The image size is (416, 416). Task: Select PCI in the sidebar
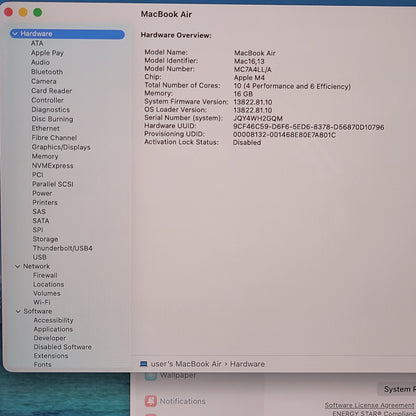38,175
